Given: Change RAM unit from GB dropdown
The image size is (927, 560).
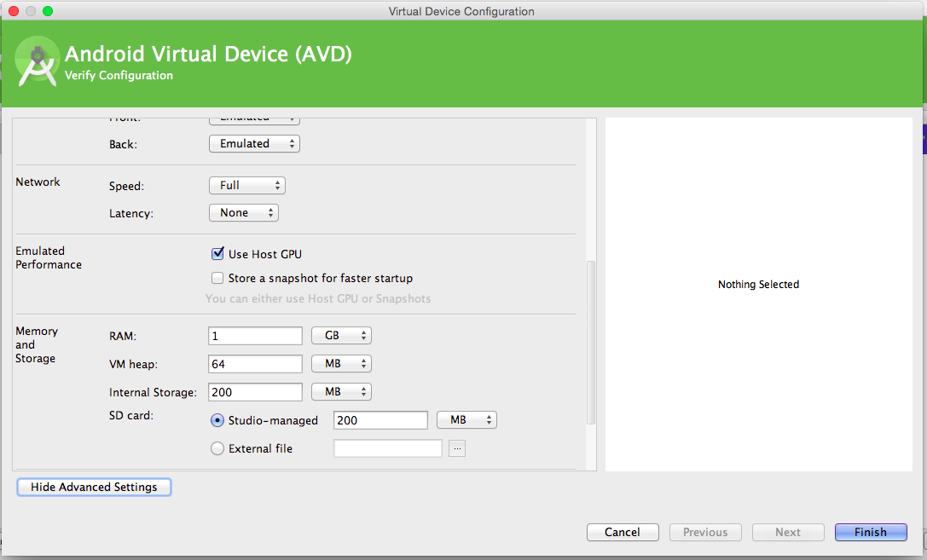Looking at the screenshot, I should click(x=342, y=336).
